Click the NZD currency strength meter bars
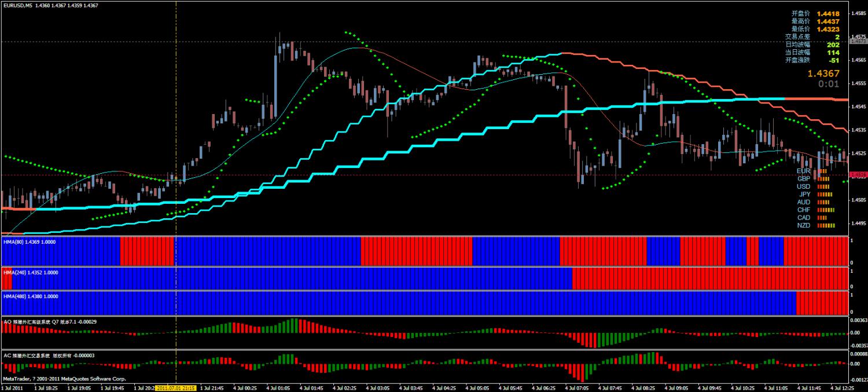 pos(826,225)
